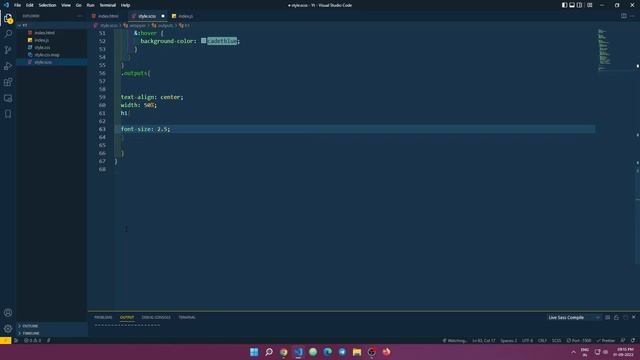Open the Go menu

[78, 5]
